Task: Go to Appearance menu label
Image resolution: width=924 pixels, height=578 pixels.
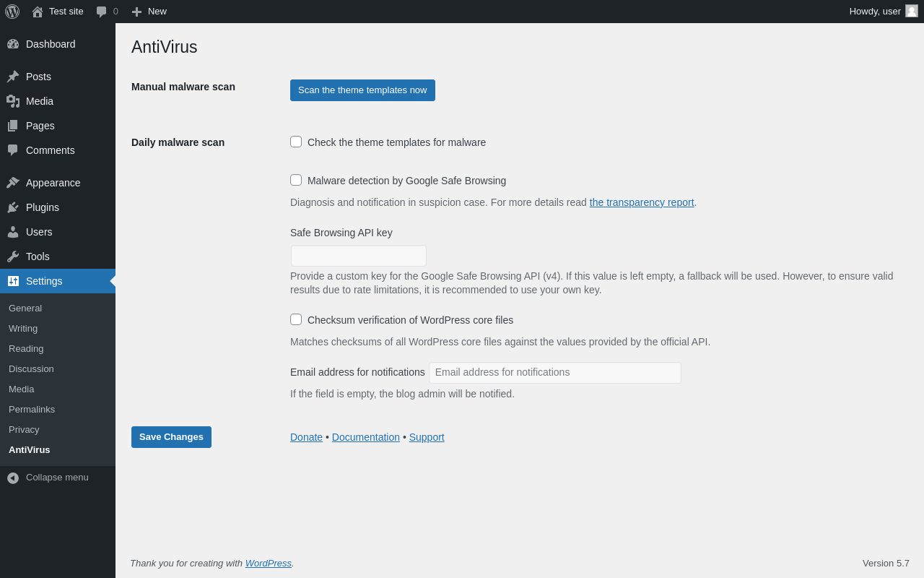Action: click(53, 183)
